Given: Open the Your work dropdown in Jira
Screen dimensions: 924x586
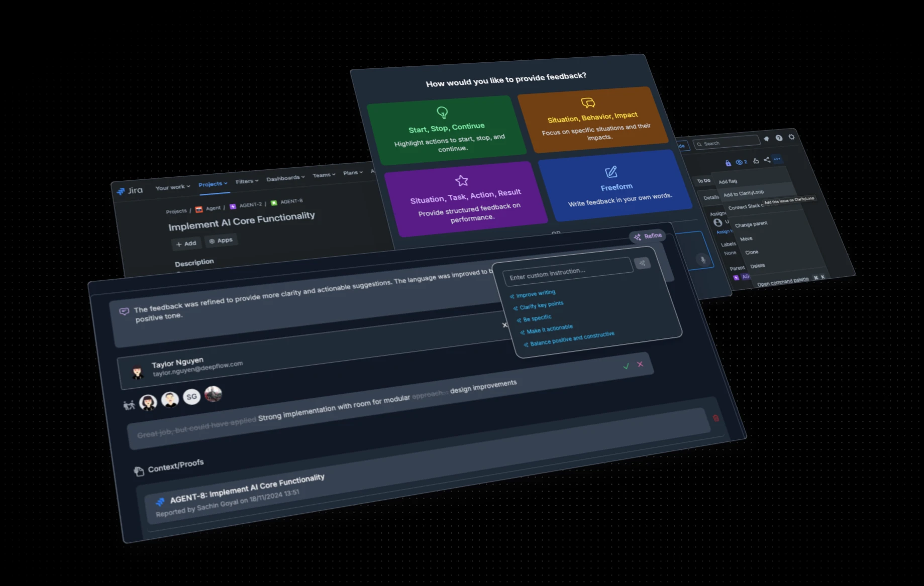Looking at the screenshot, I should (x=172, y=187).
